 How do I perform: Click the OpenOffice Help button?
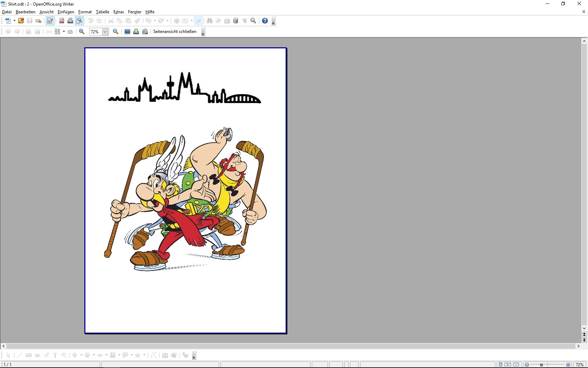click(265, 21)
